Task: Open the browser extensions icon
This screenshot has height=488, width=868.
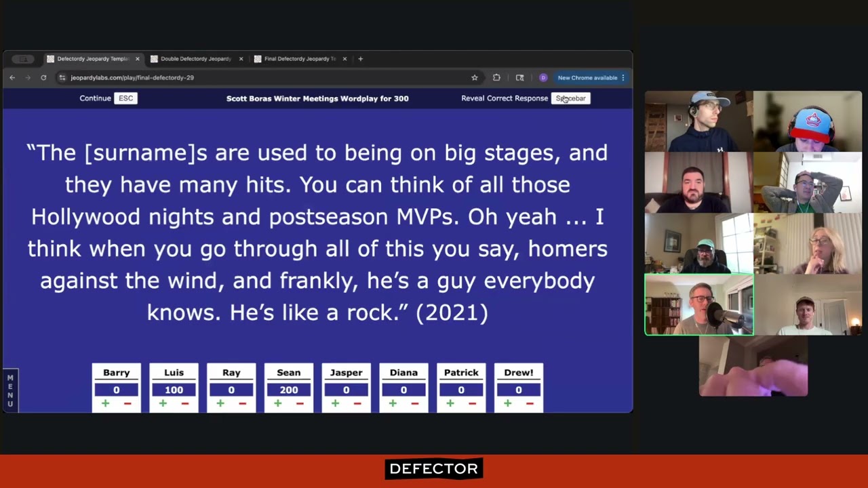Action: [x=496, y=78]
